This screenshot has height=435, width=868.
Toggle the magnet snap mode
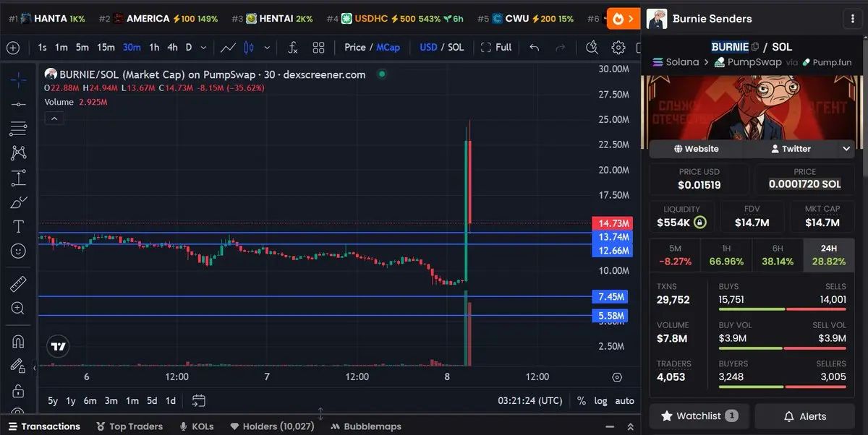[x=18, y=341]
